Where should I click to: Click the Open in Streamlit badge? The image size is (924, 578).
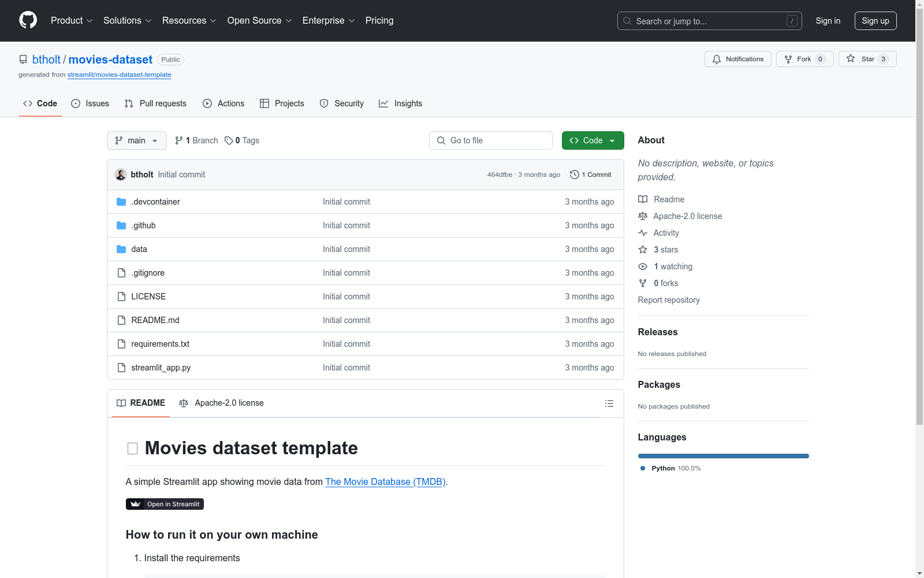(x=165, y=504)
